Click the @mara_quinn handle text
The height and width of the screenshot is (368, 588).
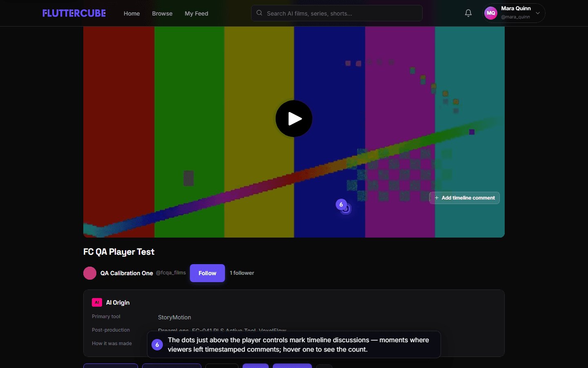point(515,17)
